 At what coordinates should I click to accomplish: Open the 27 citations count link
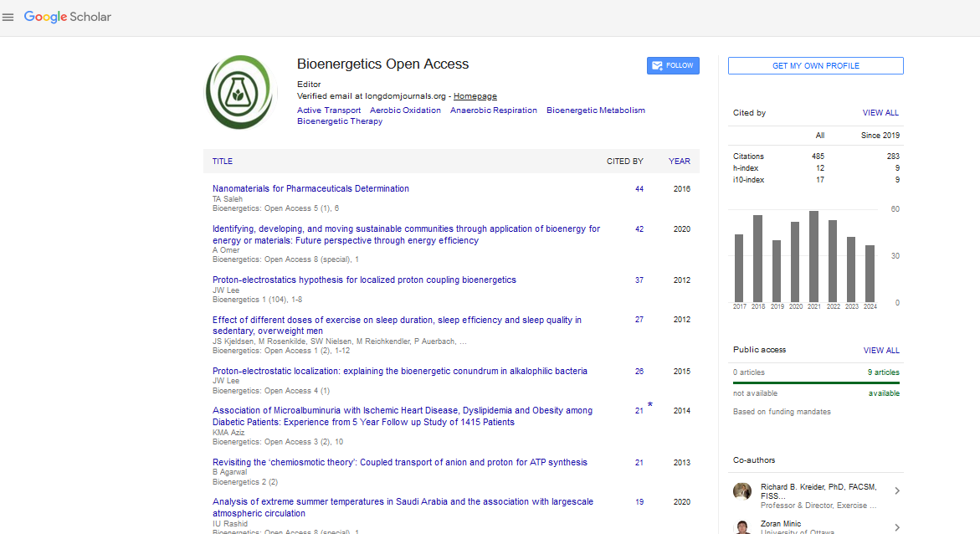click(639, 320)
